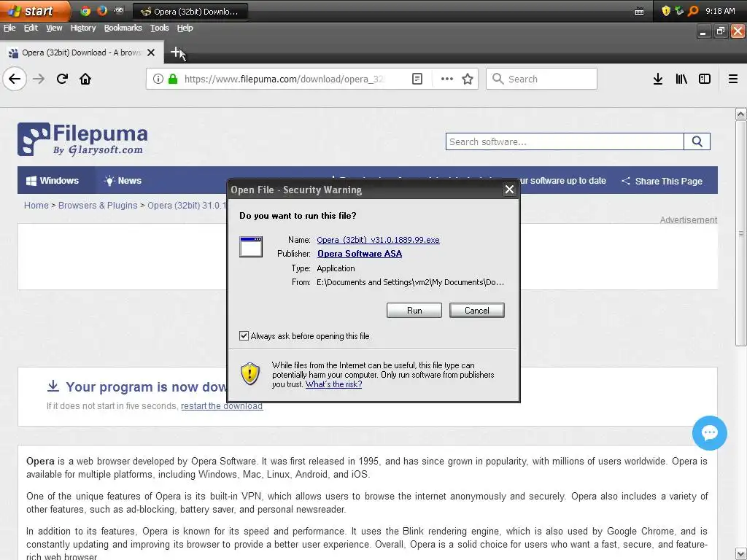Click the forward navigation arrow
Screen dimensions: 747x560
[x=39, y=79]
